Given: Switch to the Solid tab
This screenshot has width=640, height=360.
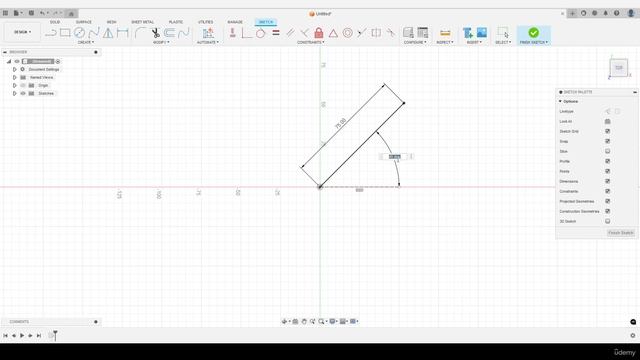Looking at the screenshot, I should click(55, 22).
